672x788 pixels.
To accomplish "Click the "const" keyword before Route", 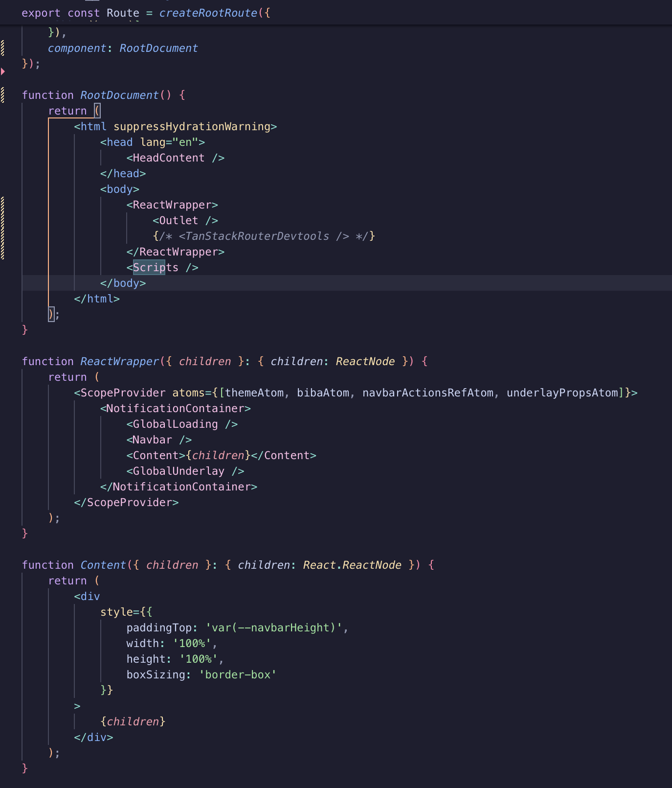I will [x=84, y=13].
